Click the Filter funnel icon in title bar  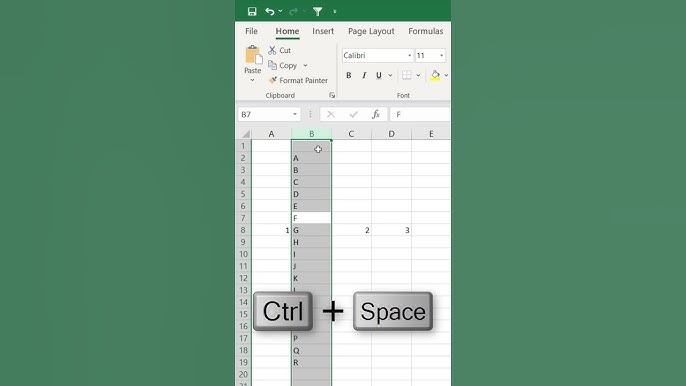[318, 12]
